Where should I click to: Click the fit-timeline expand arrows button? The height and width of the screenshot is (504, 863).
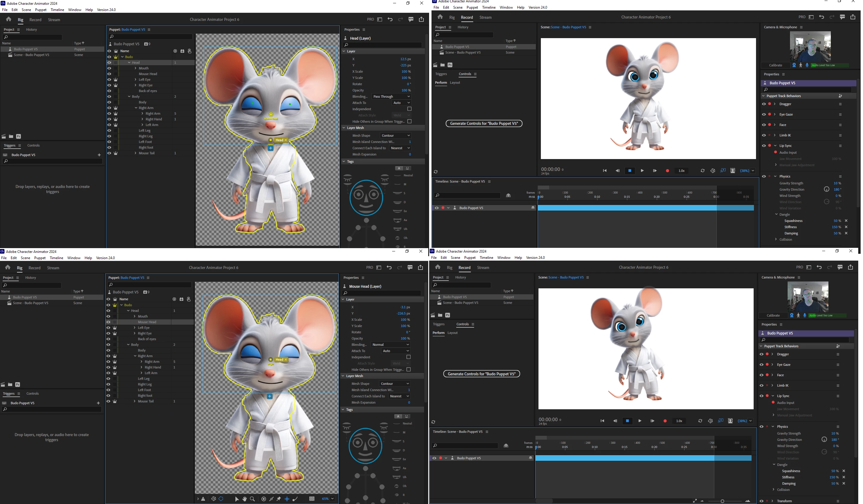pyautogui.click(x=695, y=501)
